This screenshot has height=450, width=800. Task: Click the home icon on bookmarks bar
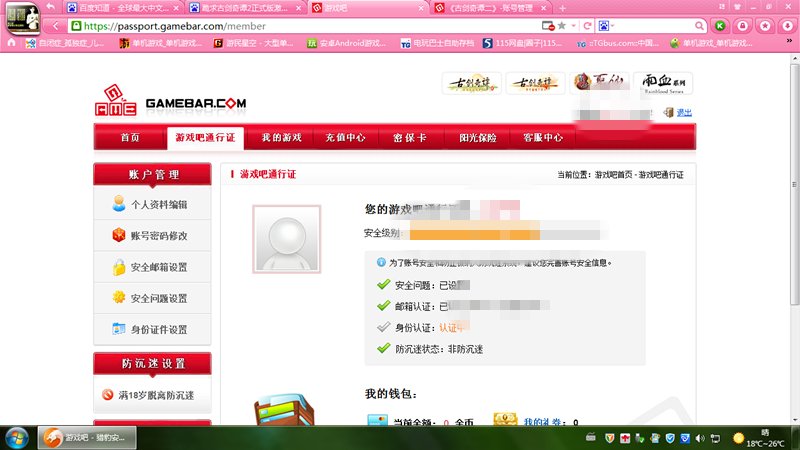point(11,43)
